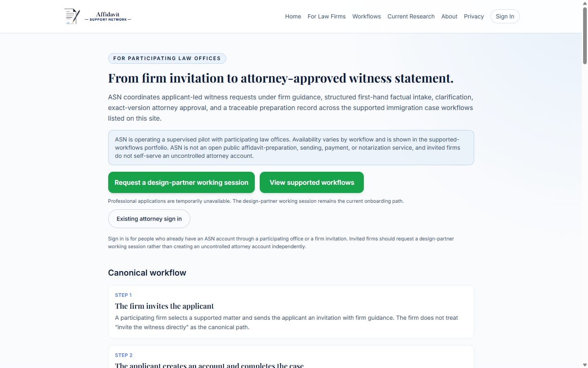Click the Sign In button in header
Viewport: 588px width, 368px height.
tap(505, 16)
